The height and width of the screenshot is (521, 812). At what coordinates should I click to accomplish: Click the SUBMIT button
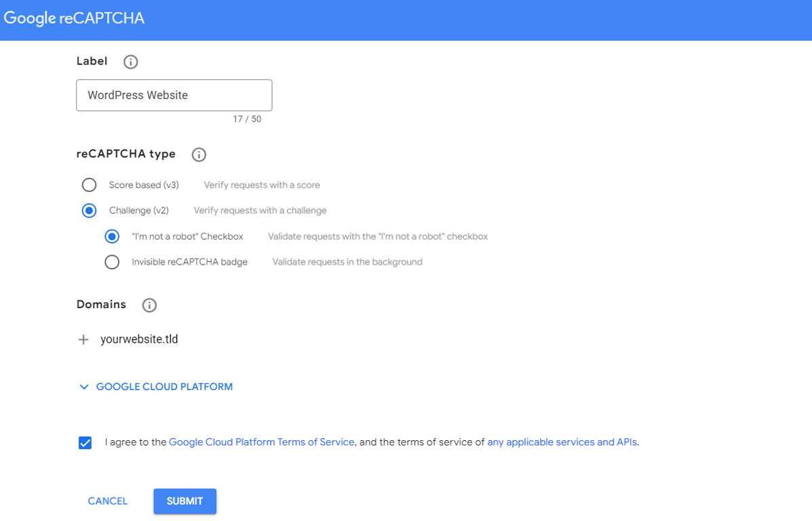coord(185,501)
